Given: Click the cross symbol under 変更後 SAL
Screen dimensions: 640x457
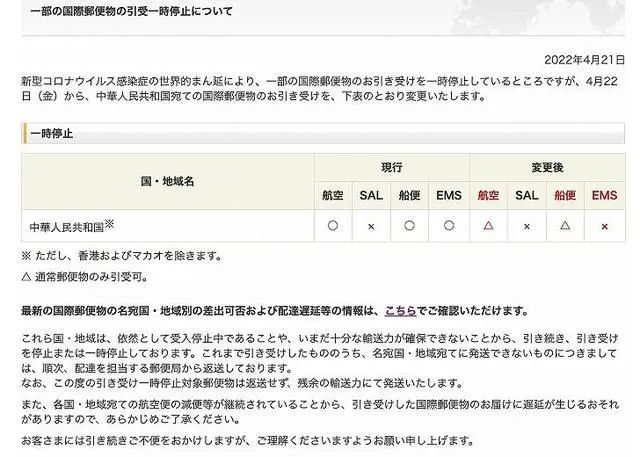Looking at the screenshot, I should pos(526,227).
